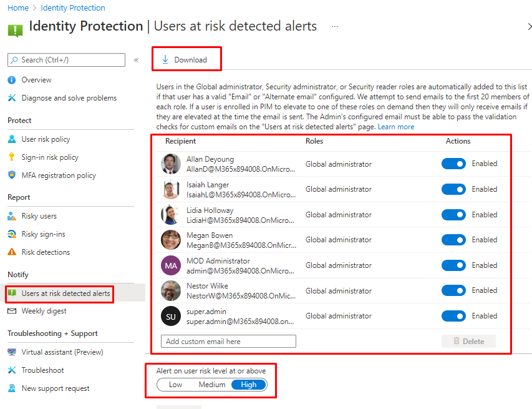This screenshot has height=409, width=532.
Task: Open User risk policy menu item
Action: tap(46, 139)
